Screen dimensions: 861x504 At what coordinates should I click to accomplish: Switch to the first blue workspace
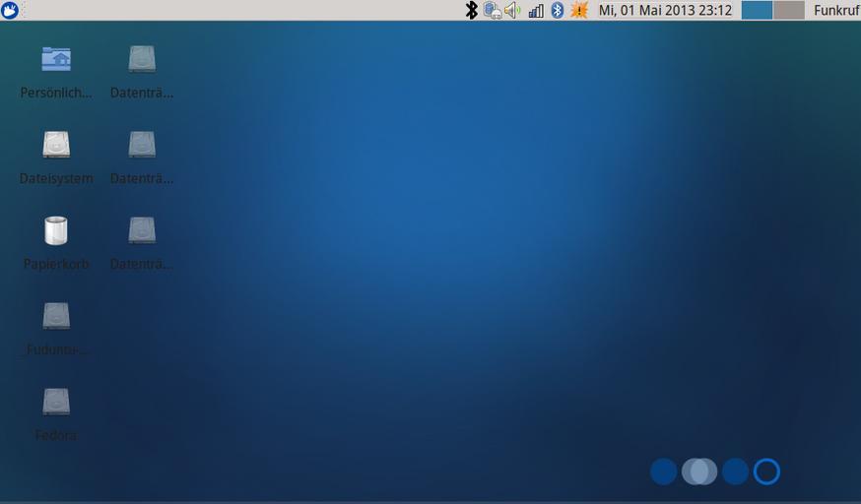757,10
